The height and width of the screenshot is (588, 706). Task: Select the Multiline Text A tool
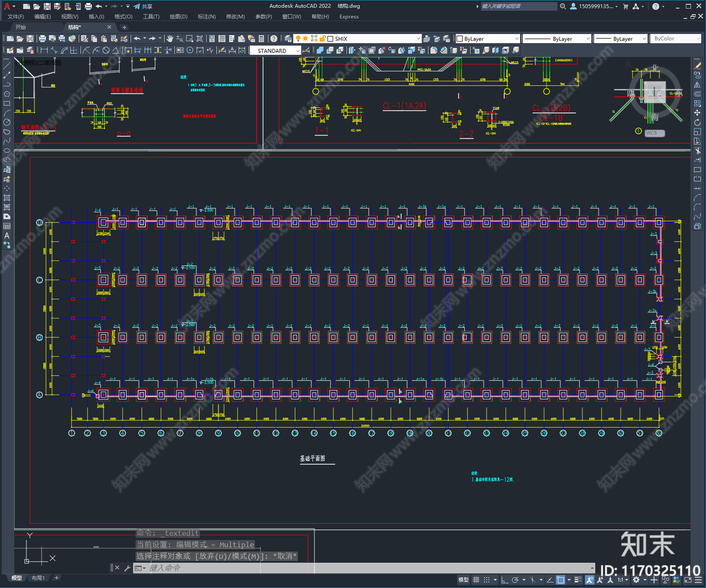tap(7, 236)
